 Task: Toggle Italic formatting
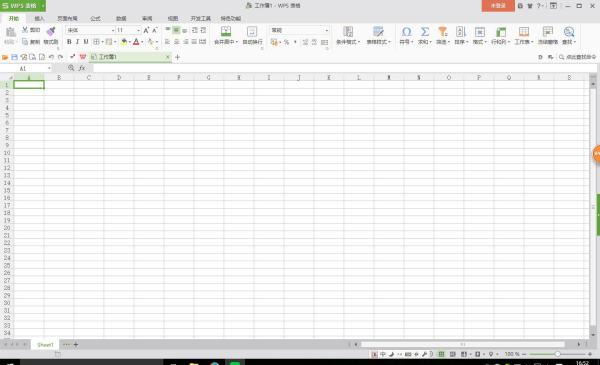[x=77, y=42]
